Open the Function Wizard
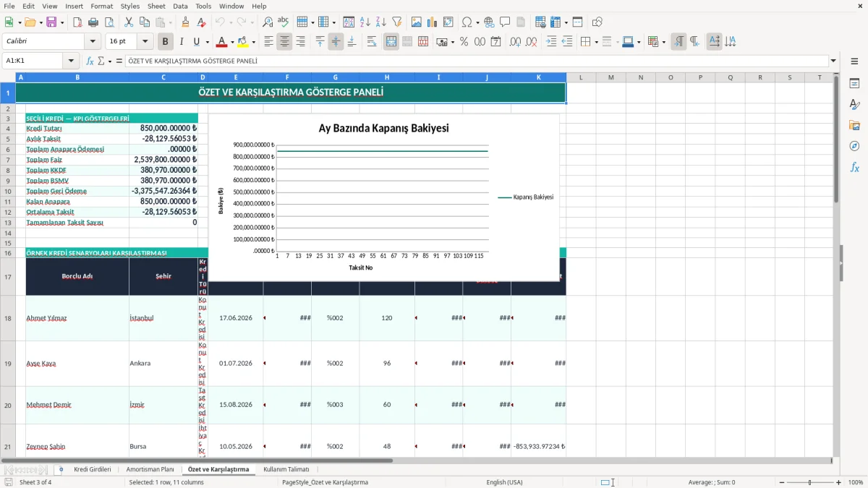 click(90, 61)
